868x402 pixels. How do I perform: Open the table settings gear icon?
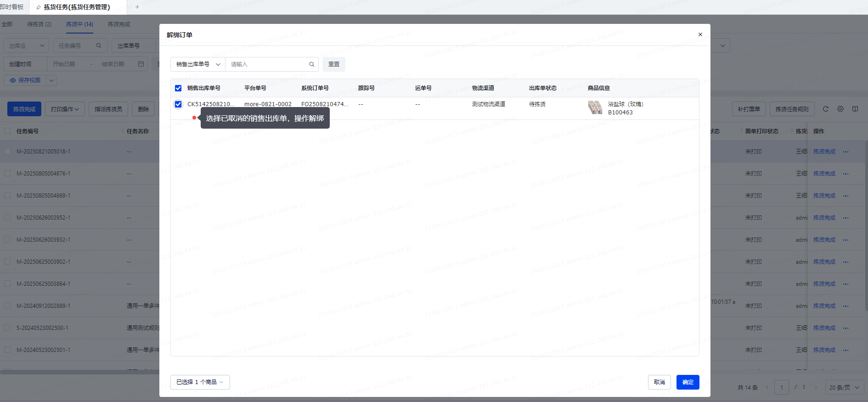(840, 109)
